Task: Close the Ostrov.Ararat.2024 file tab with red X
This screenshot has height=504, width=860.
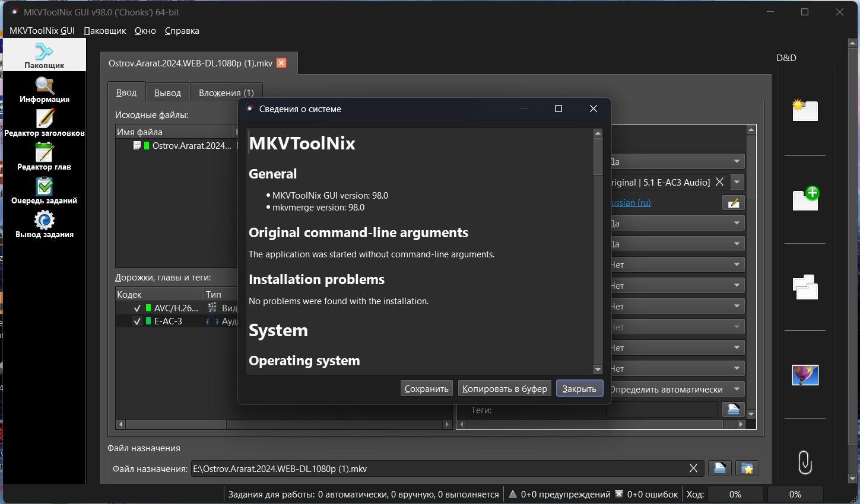Action: pyautogui.click(x=282, y=63)
